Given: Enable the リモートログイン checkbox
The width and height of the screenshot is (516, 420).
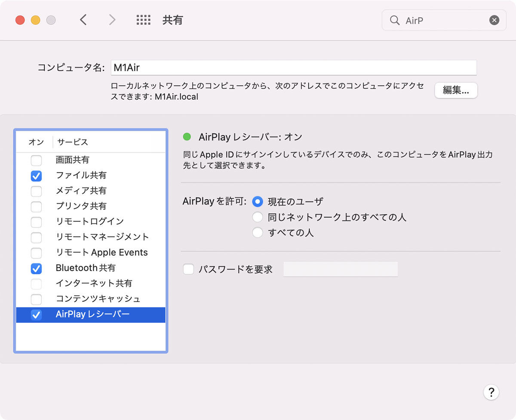Looking at the screenshot, I should click(x=37, y=222).
